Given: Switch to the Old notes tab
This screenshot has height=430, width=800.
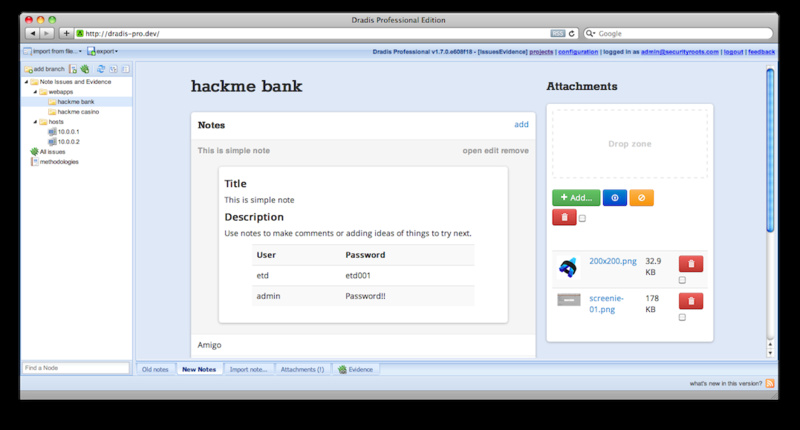Looking at the screenshot, I should pyautogui.click(x=155, y=369).
